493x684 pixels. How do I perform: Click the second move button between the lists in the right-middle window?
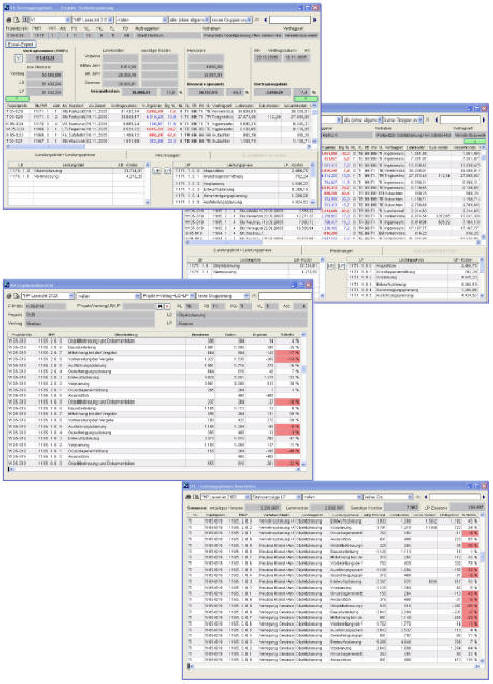point(341,266)
